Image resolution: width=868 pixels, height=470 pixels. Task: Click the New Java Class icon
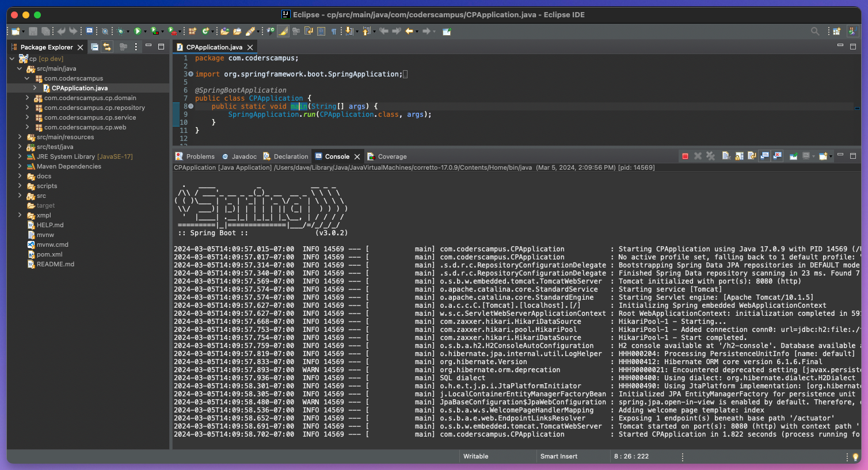(x=205, y=31)
